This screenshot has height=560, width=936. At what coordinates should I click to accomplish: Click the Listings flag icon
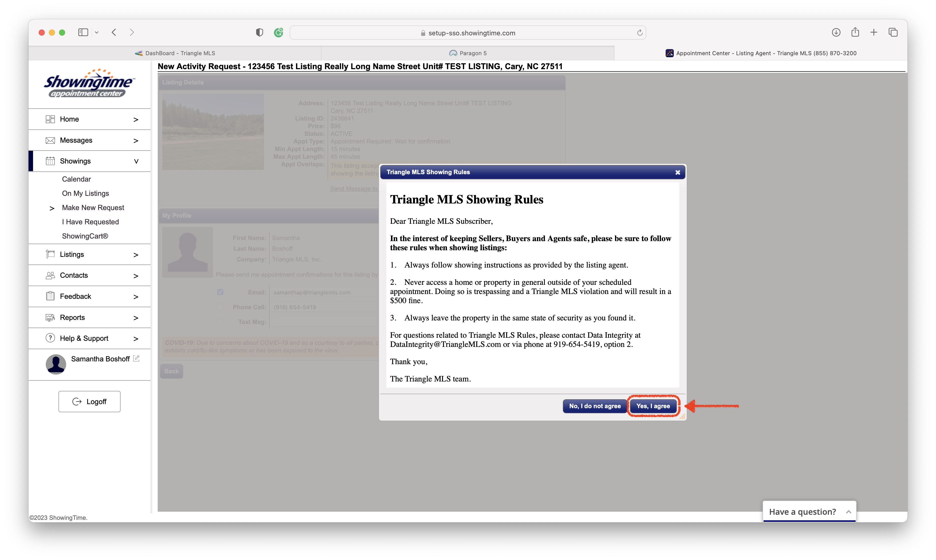[x=50, y=254]
